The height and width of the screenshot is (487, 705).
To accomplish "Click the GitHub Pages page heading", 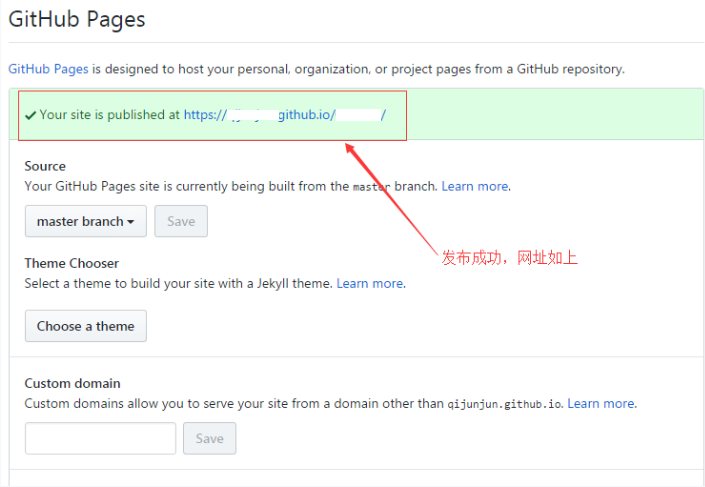I will [77, 19].
